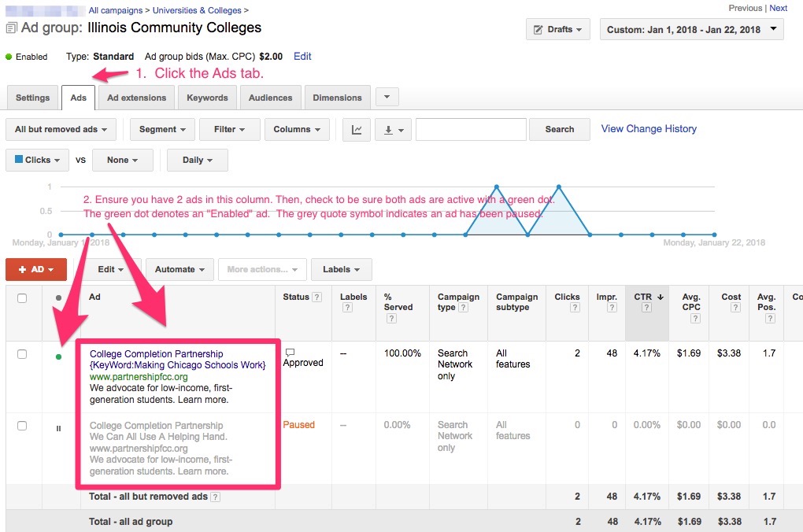Viewport: 803px width, 532px height.
Task: Click the 100.00% served value
Action: tap(402, 353)
